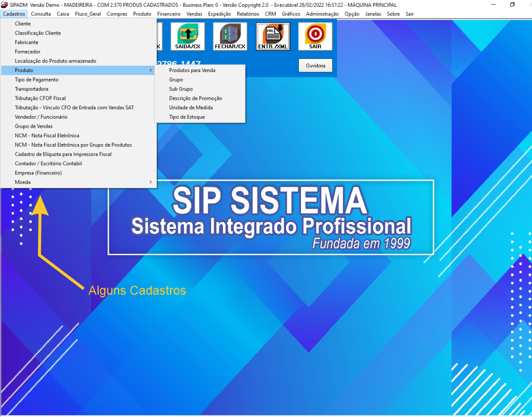Select Localização do Produto armazenado
Viewport: 532px width, 417px height.
tap(78, 61)
